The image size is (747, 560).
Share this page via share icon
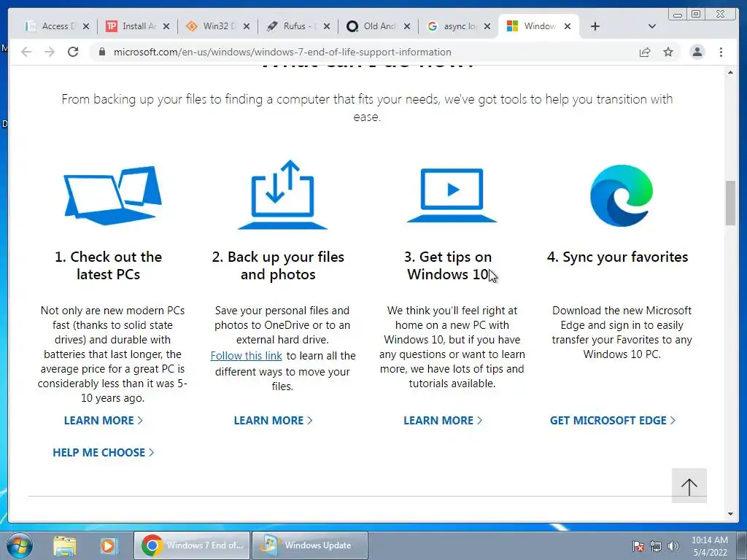tap(645, 52)
